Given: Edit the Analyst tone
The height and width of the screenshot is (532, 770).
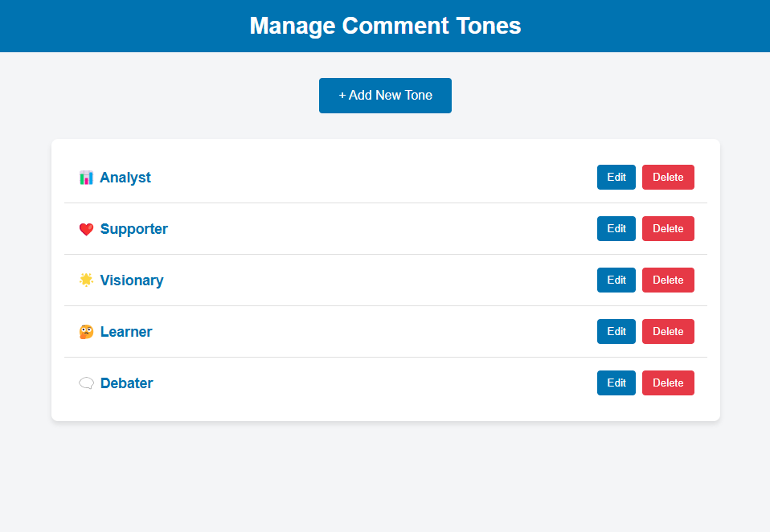Looking at the screenshot, I should 616,177.
